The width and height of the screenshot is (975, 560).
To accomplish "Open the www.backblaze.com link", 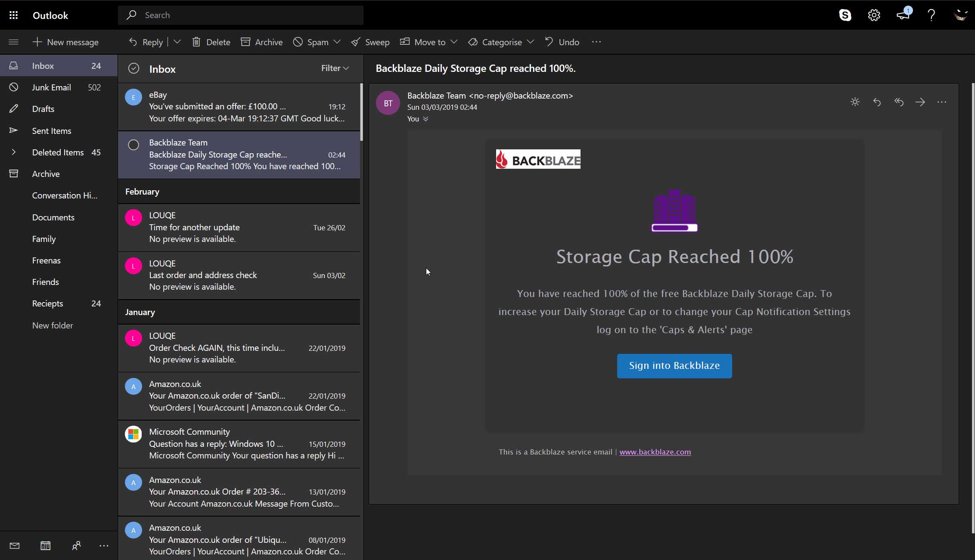I will click(x=655, y=452).
